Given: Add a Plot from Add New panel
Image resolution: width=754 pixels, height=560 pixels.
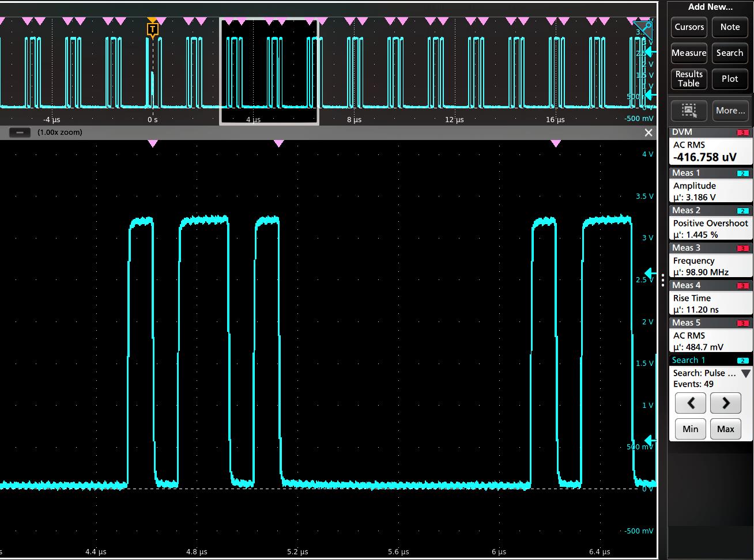Looking at the screenshot, I should [730, 78].
